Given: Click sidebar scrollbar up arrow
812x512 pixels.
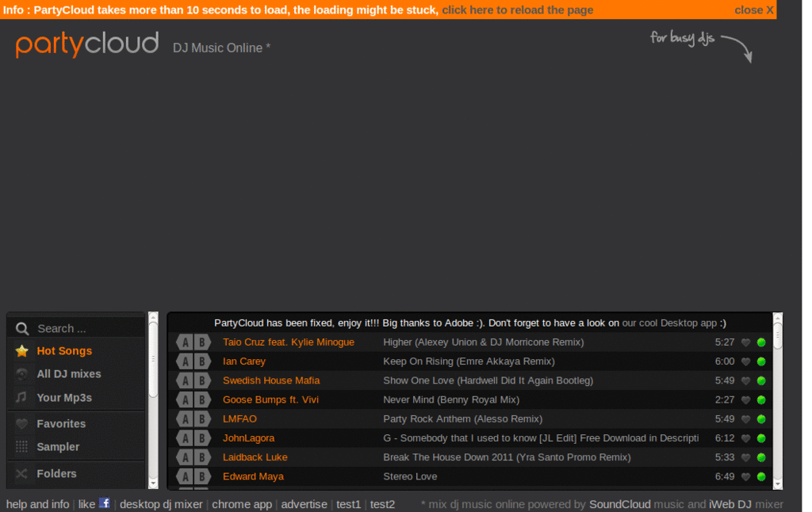Looking at the screenshot, I should (x=153, y=316).
